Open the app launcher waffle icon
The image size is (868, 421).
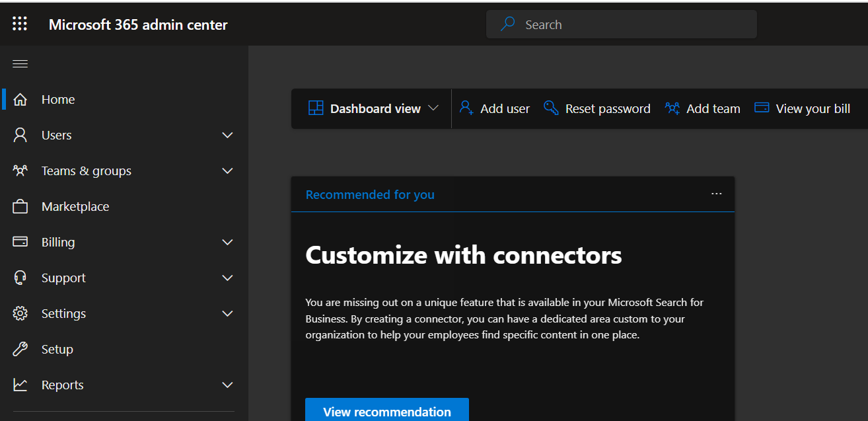point(20,24)
